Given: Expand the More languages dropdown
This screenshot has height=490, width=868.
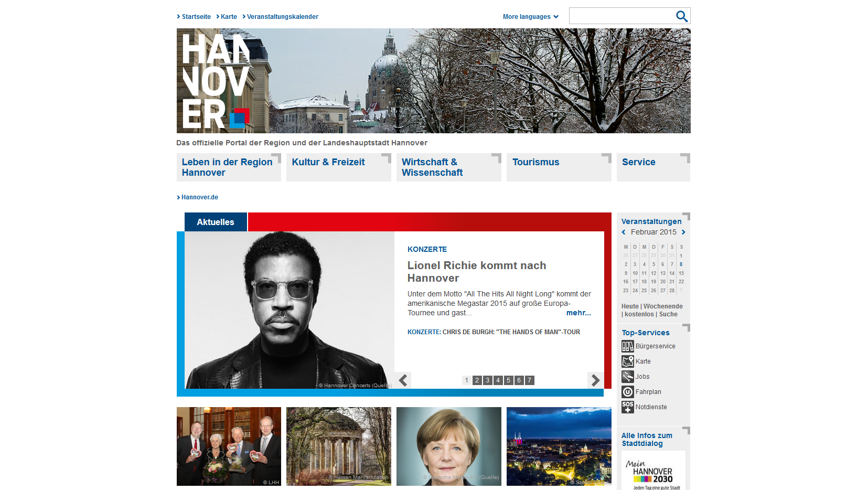Looking at the screenshot, I should [x=530, y=17].
